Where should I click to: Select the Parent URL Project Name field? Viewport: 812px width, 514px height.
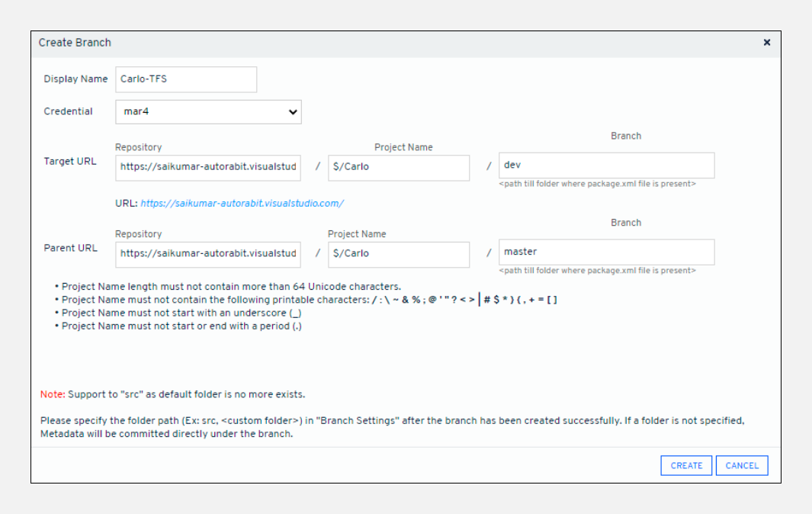pyautogui.click(x=399, y=254)
